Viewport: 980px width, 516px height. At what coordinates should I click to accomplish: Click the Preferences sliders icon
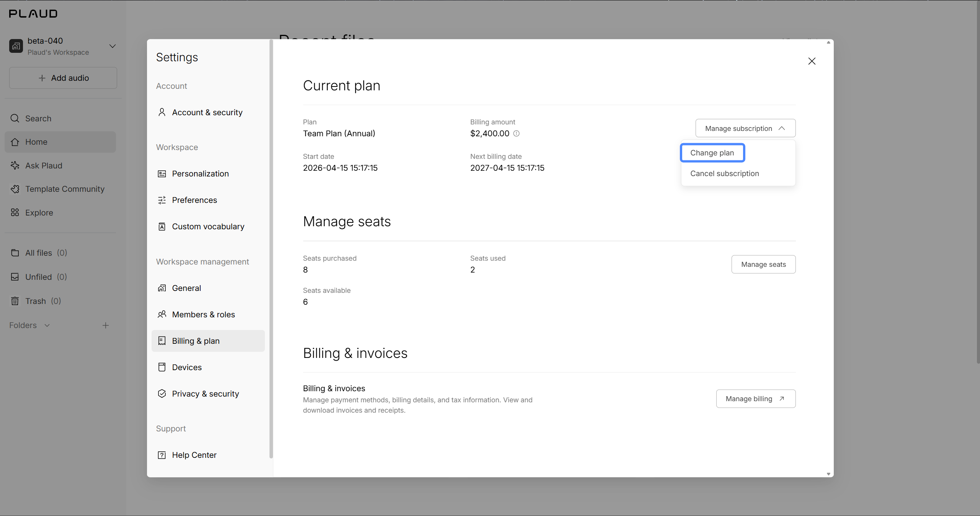(162, 200)
